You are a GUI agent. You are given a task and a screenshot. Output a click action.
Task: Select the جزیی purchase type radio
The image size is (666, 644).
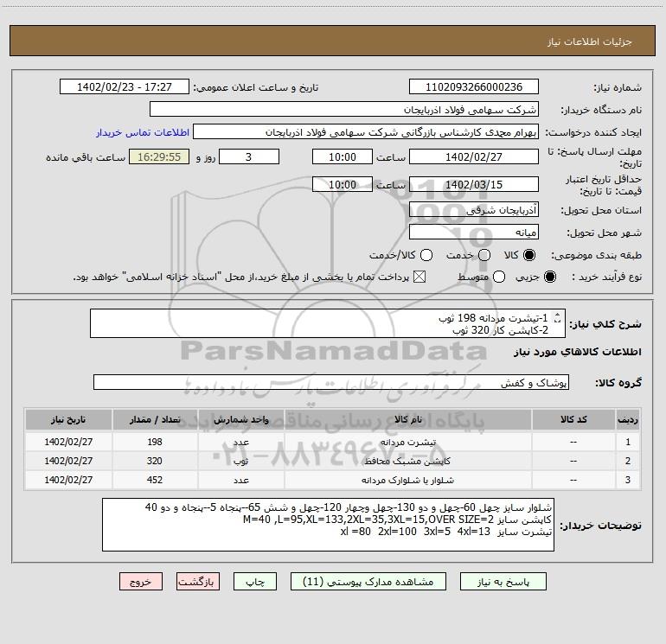pyautogui.click(x=549, y=277)
